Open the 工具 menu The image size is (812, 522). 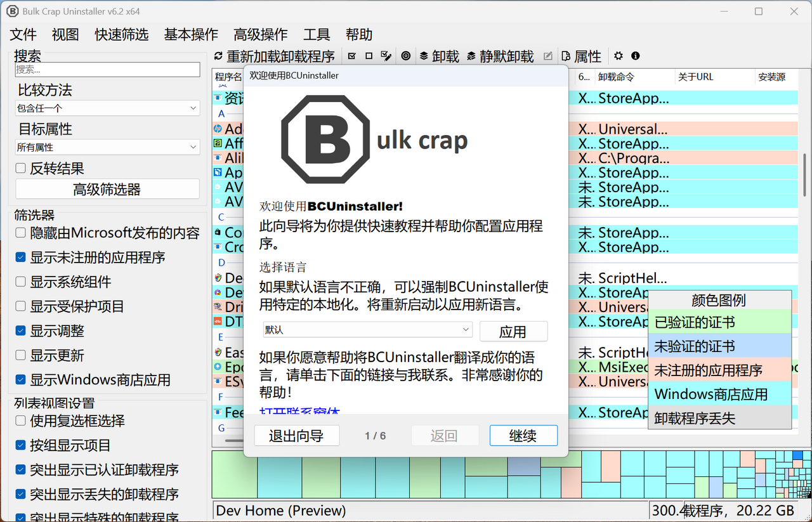click(317, 34)
